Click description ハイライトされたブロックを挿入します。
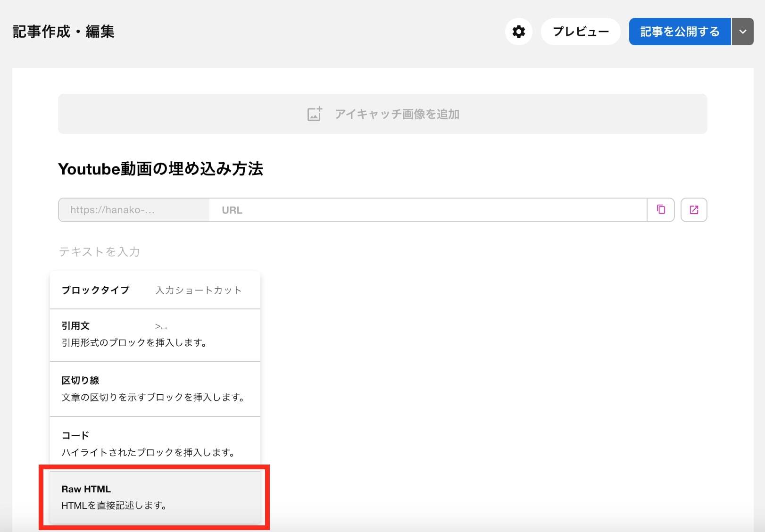The height and width of the screenshot is (532, 765). pos(149,453)
